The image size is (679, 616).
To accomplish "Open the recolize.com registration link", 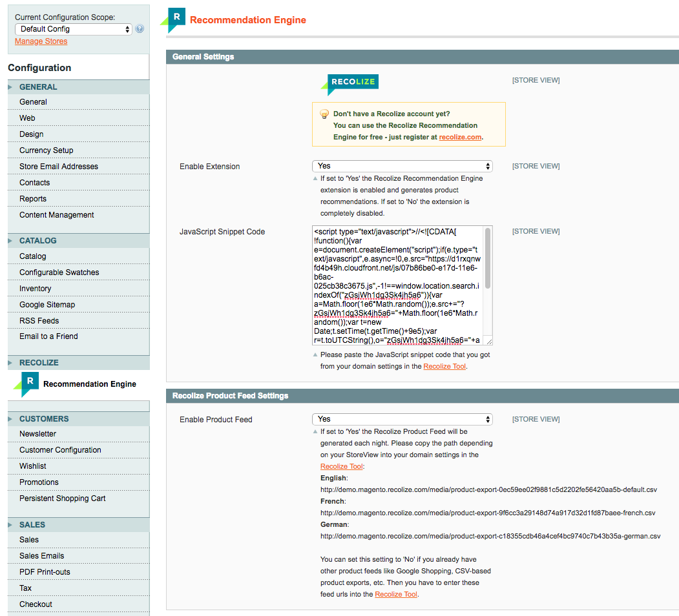I will (x=460, y=137).
